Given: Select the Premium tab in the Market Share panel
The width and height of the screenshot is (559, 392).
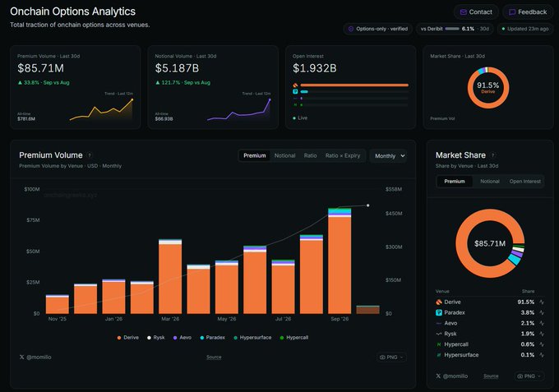Looking at the screenshot, I should coord(455,182).
